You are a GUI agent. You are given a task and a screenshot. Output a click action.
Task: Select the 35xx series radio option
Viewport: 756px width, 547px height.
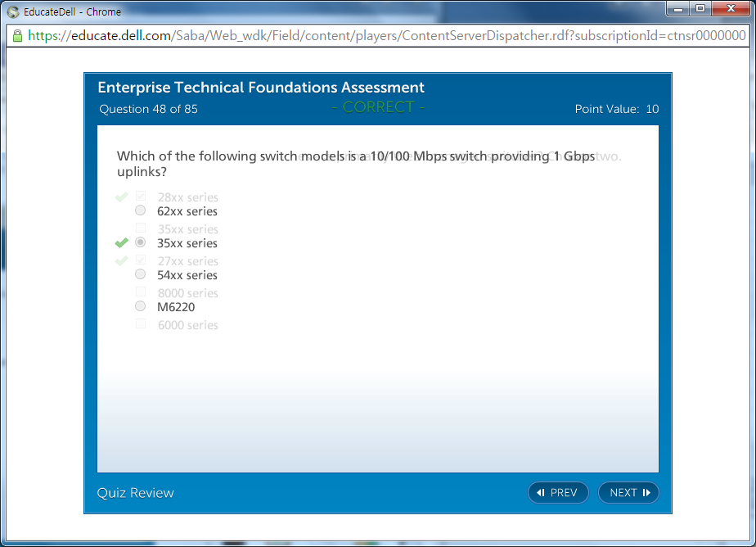click(141, 242)
